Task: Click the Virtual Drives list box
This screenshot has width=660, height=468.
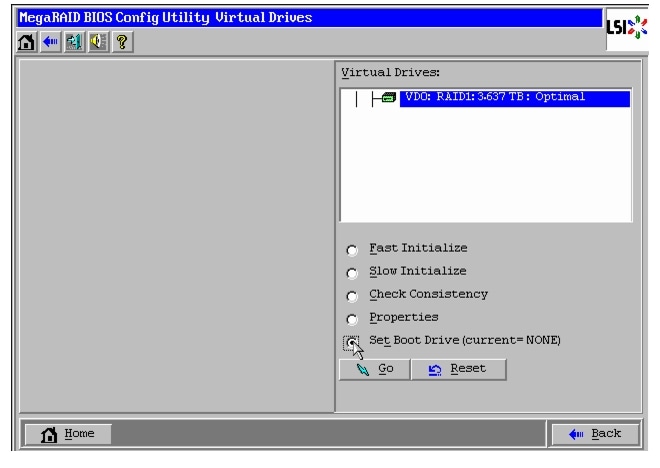Action: [x=486, y=155]
